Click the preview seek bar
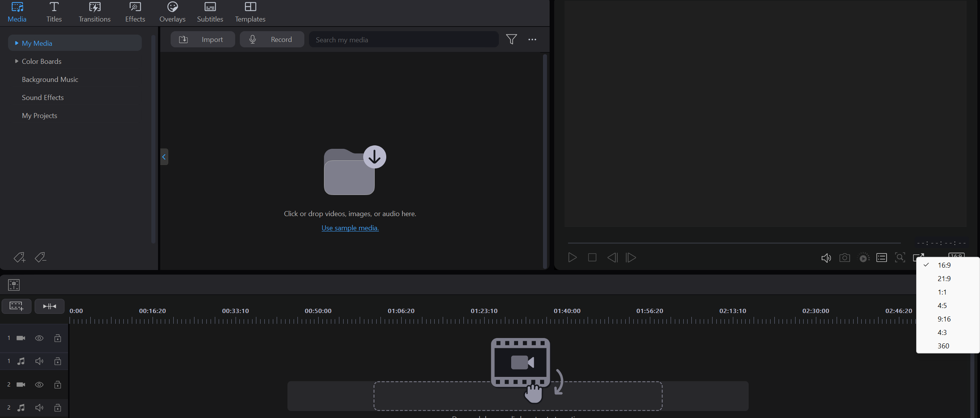This screenshot has height=418, width=980. [x=734, y=243]
